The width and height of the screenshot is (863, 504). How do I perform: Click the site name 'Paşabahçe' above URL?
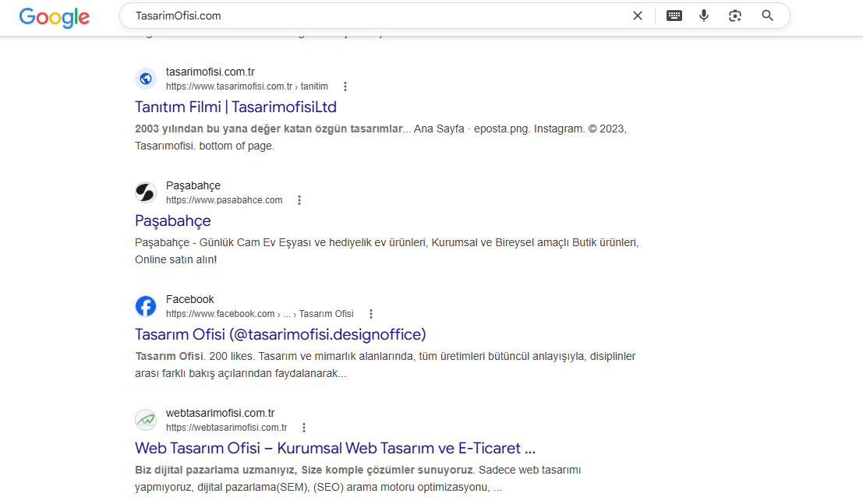pyautogui.click(x=193, y=185)
